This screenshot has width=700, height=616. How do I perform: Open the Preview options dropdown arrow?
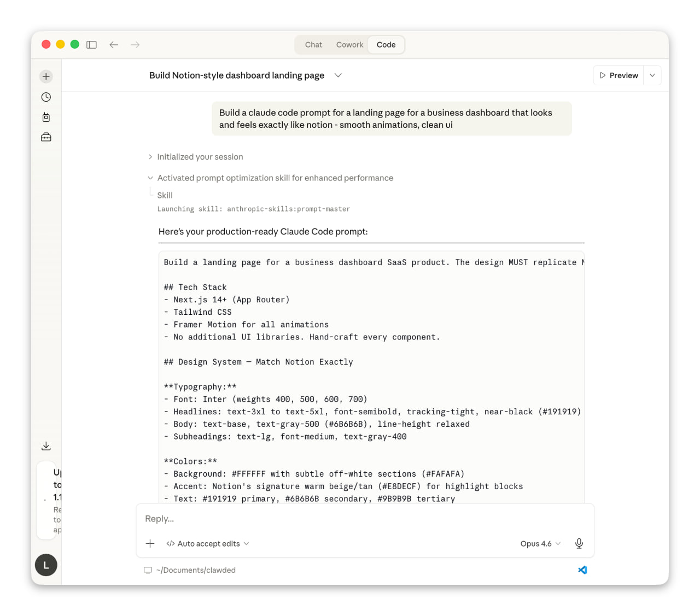tap(652, 75)
